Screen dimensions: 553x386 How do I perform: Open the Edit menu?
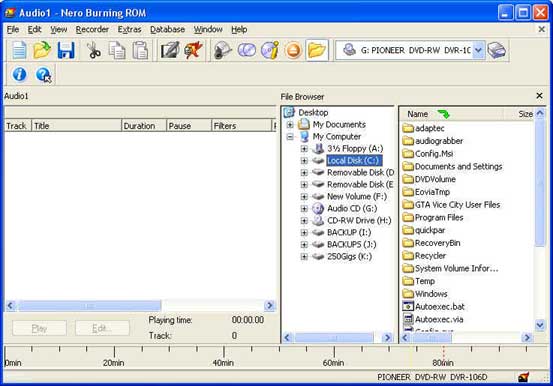(x=35, y=30)
